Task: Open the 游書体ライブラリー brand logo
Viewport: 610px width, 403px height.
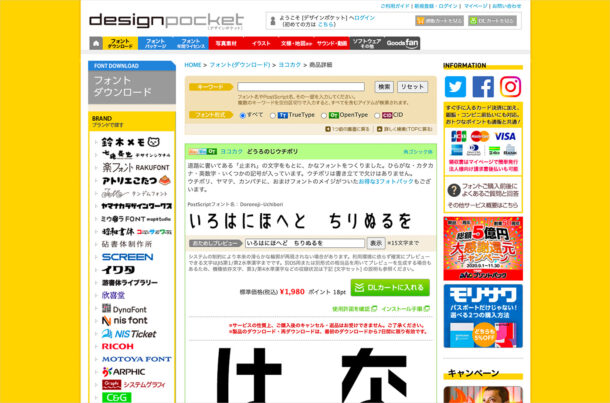Action: point(130,283)
